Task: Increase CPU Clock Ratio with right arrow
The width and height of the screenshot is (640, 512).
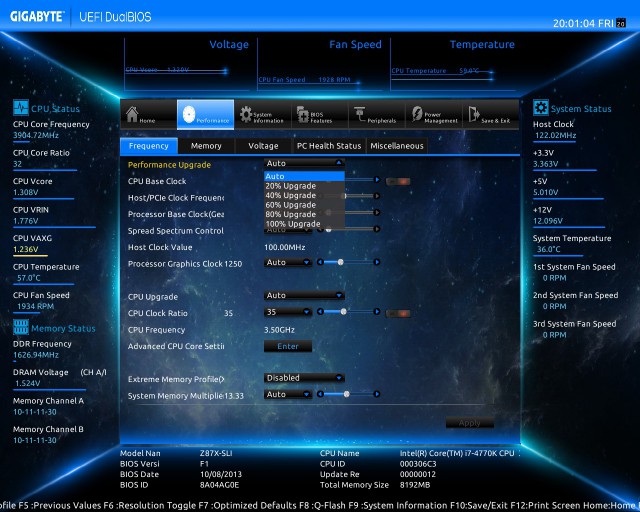Action: pos(377,312)
